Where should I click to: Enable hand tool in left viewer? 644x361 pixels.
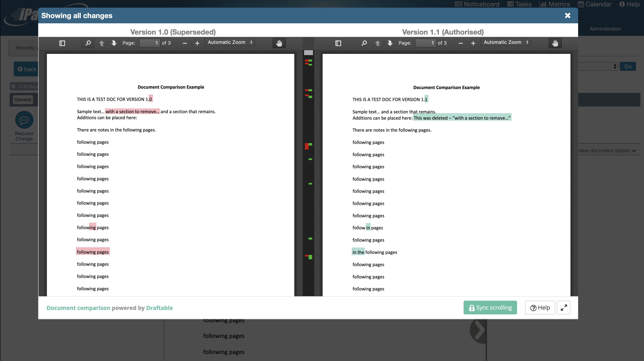click(x=279, y=43)
